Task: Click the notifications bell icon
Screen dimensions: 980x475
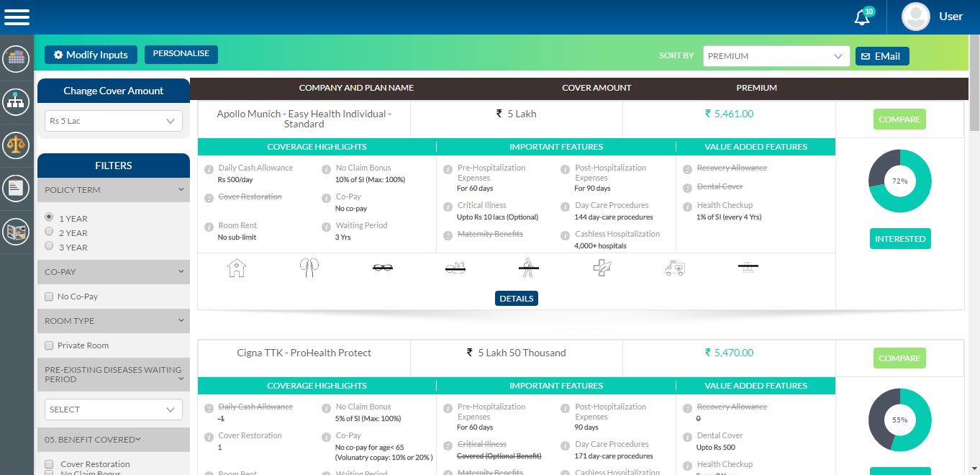Action: 862,17
